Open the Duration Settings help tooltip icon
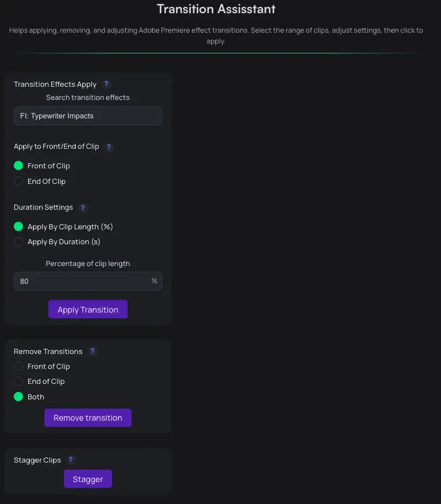The width and height of the screenshot is (441, 504). click(x=83, y=207)
